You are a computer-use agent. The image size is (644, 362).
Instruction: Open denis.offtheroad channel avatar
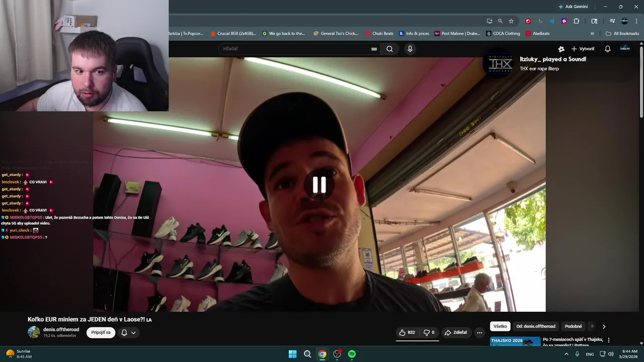click(34, 332)
